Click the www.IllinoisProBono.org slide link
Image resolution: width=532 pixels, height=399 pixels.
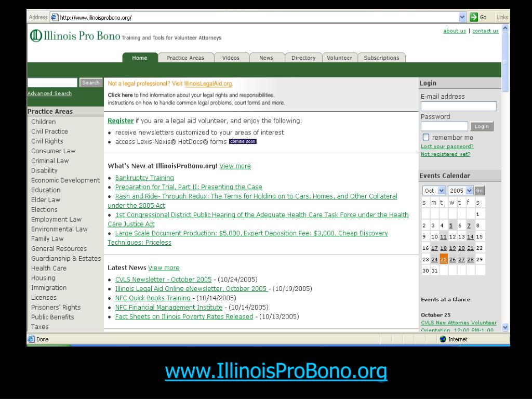coord(276,371)
